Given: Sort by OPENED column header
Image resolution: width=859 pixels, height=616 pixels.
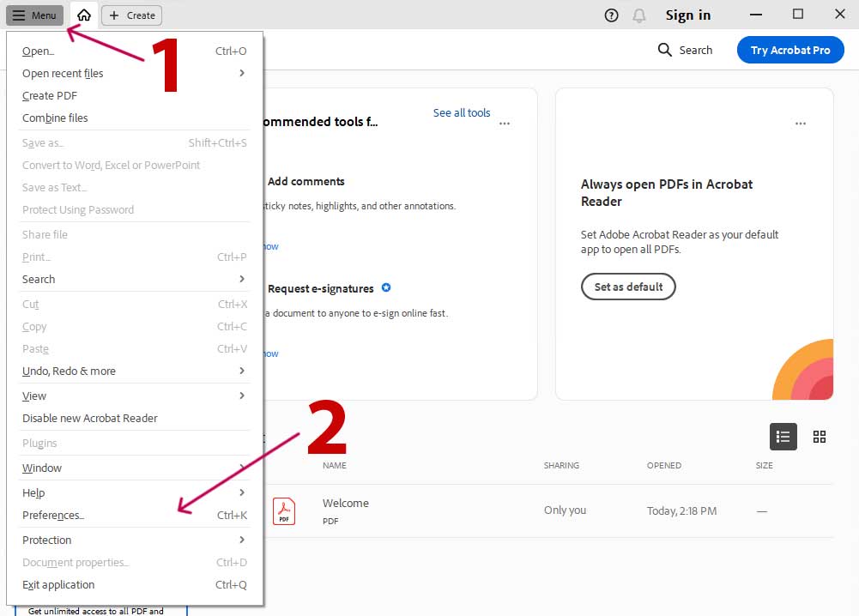Looking at the screenshot, I should [664, 465].
